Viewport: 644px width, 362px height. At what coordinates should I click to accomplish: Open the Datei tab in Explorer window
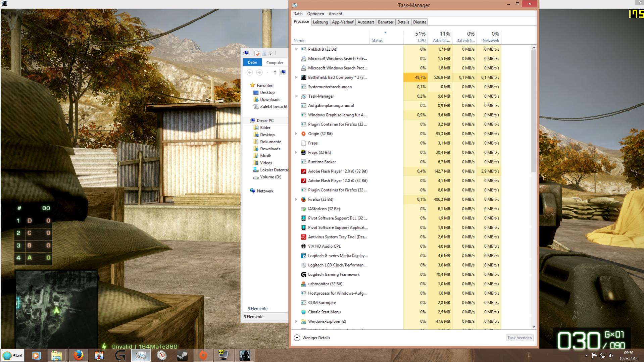coord(252,62)
